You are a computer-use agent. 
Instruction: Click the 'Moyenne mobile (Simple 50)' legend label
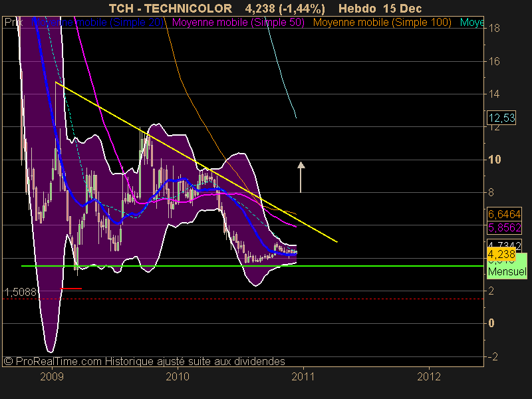click(x=238, y=23)
